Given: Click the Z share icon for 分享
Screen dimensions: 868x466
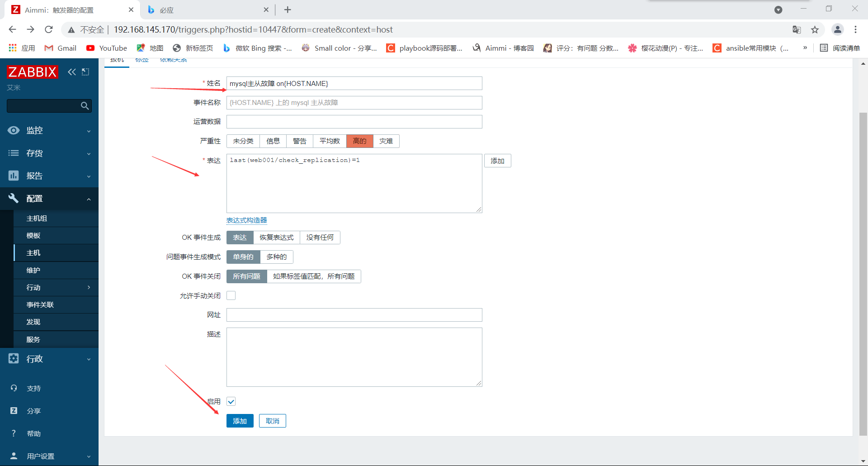Looking at the screenshot, I should click(x=14, y=411).
